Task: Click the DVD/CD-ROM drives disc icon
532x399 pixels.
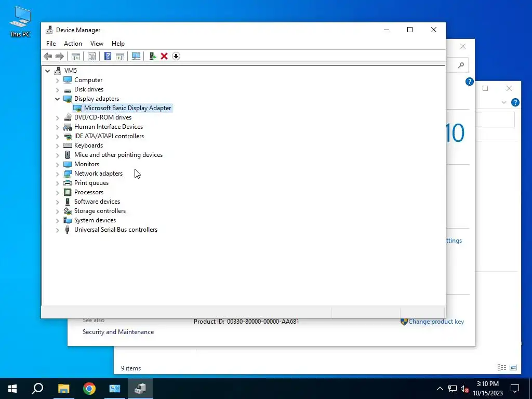Action: pyautogui.click(x=68, y=117)
